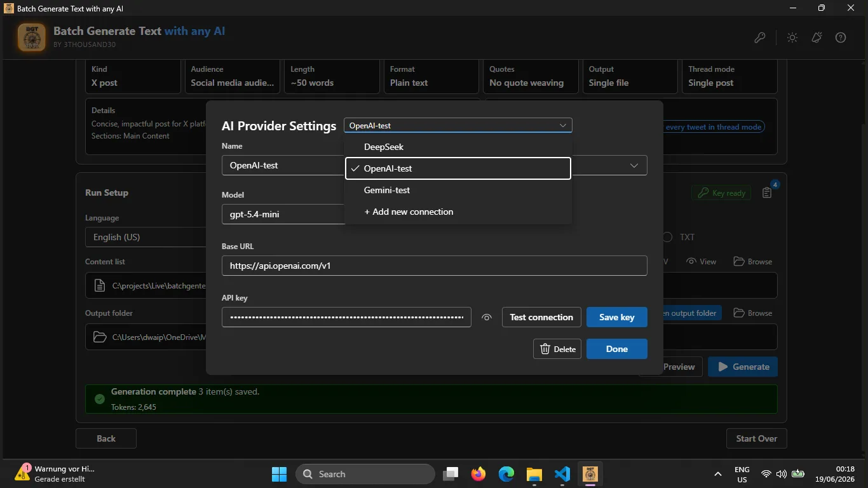This screenshot has width=868, height=488.
Task: Open clipboard icon with badge 4
Action: pos(767,193)
